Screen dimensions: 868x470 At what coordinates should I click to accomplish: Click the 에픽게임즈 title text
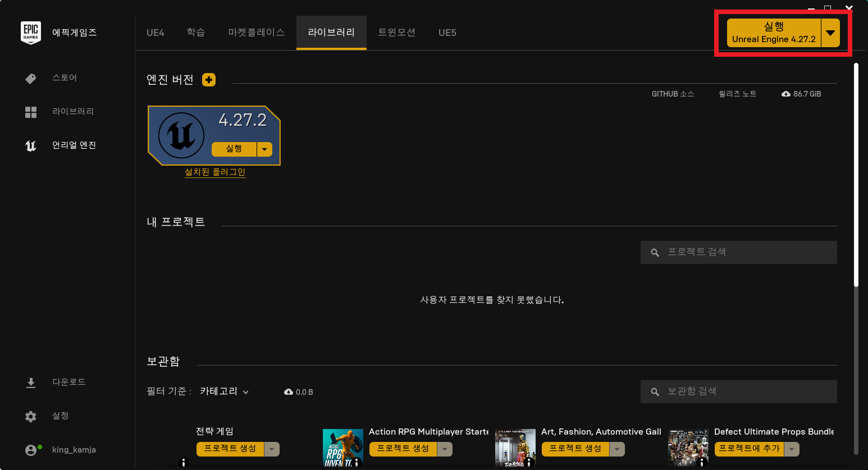(75, 33)
